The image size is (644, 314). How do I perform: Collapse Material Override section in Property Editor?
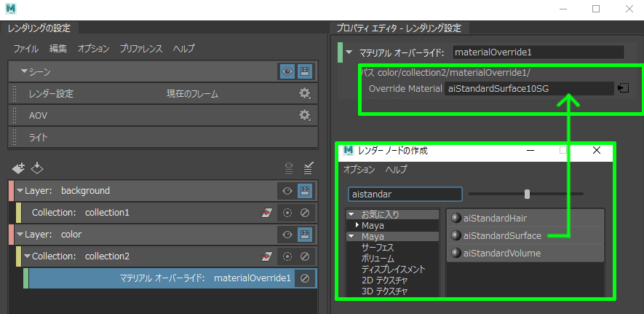(349, 52)
